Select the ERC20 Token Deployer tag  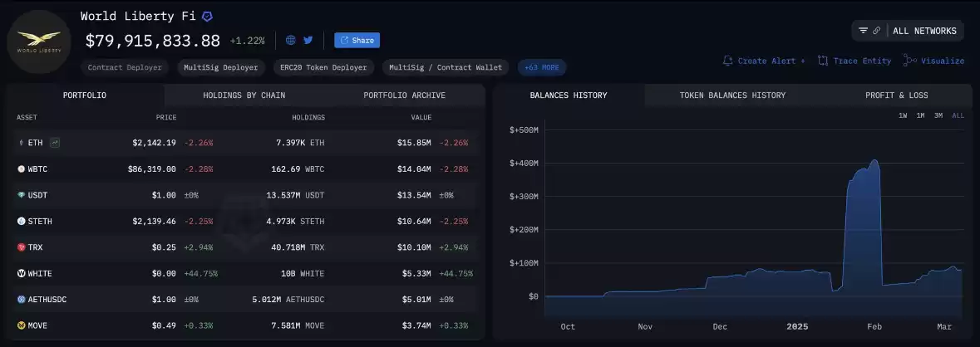coord(323,67)
